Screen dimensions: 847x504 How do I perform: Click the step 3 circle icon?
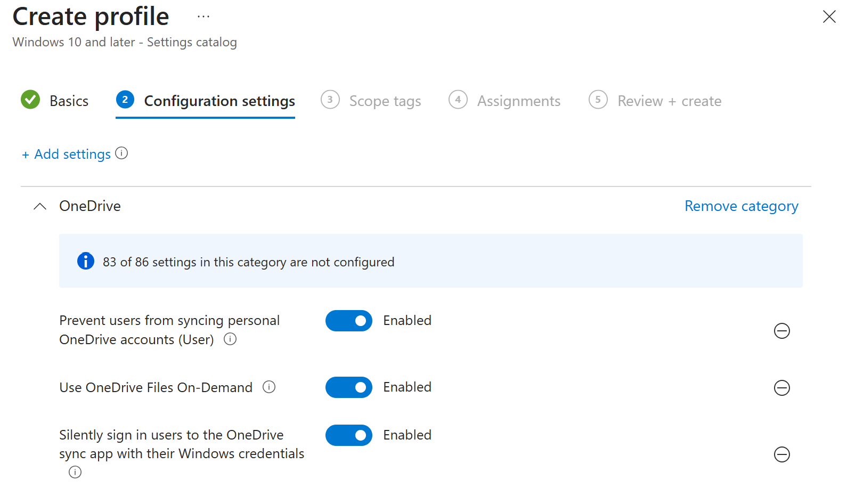point(330,100)
